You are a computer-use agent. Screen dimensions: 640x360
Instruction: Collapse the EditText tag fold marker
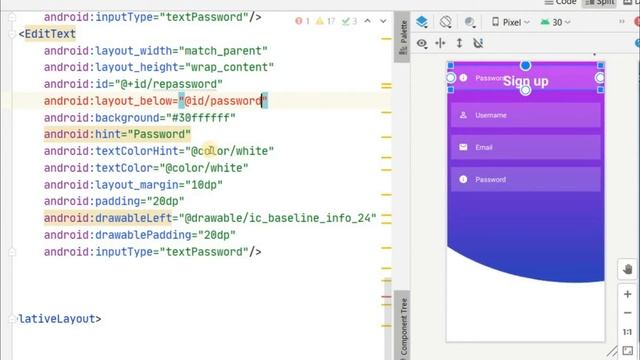(x=12, y=34)
